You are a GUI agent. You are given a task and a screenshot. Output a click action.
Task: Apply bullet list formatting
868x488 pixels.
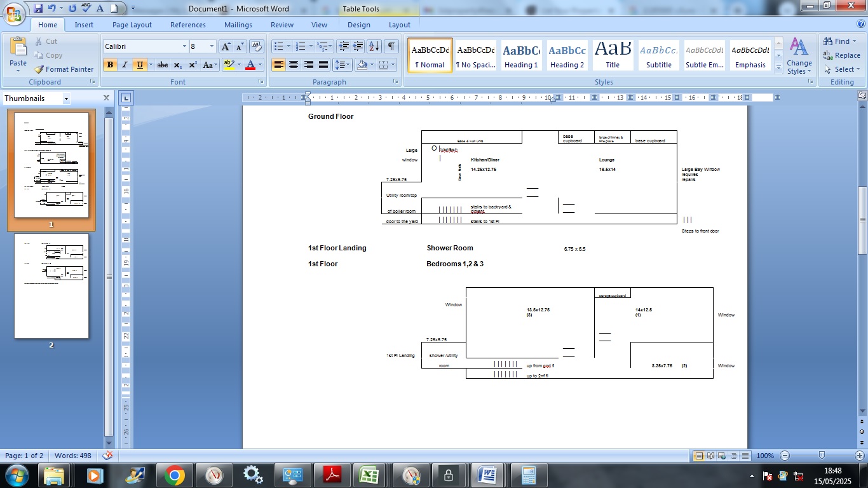pos(278,46)
